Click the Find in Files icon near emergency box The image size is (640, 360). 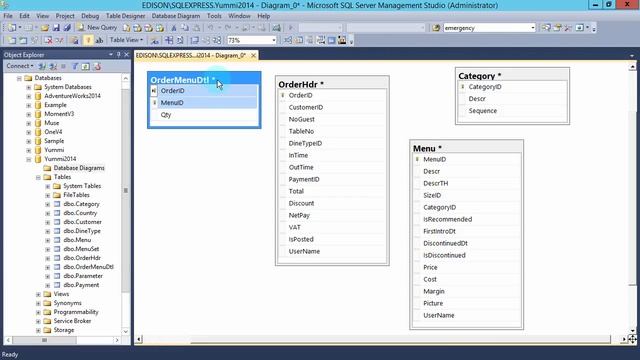[436, 28]
